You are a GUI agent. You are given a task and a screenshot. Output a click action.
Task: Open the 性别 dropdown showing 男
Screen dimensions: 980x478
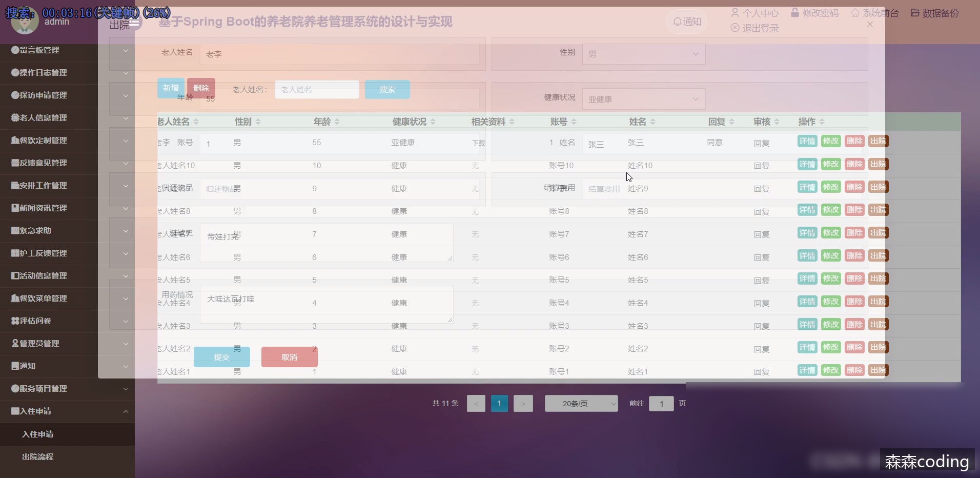click(x=644, y=54)
